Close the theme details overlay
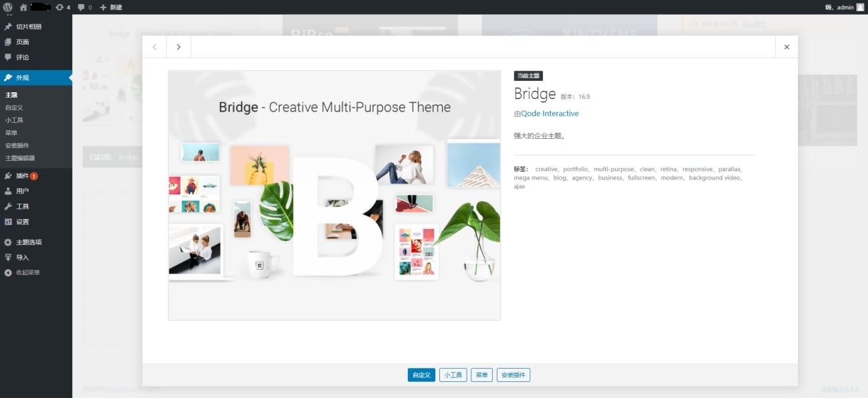 787,47
